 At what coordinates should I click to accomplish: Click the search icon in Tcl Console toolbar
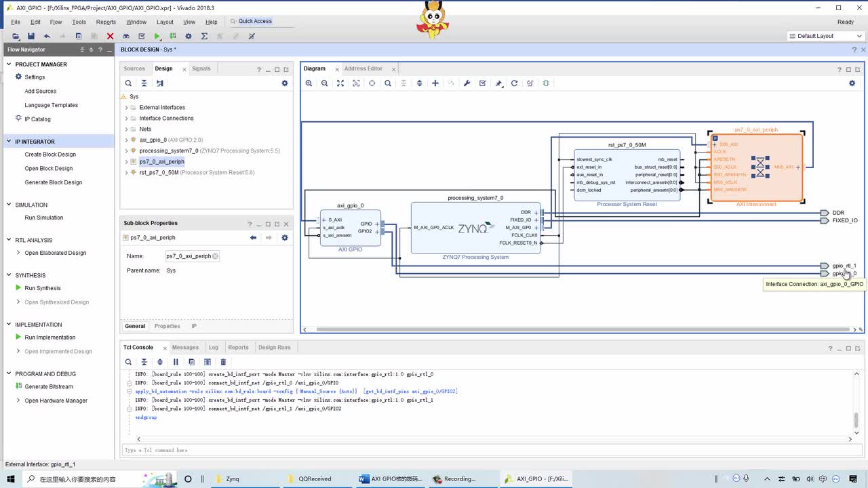[128, 362]
